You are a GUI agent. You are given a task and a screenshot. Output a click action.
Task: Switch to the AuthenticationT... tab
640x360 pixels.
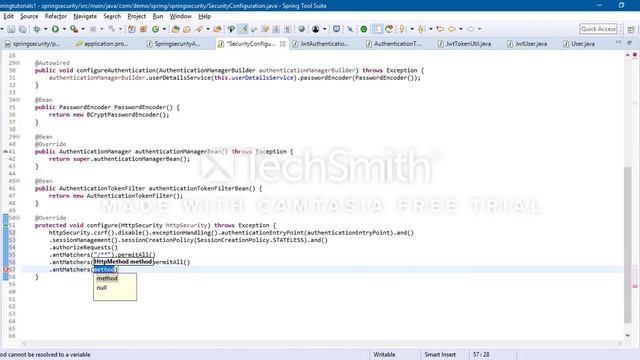click(x=393, y=44)
